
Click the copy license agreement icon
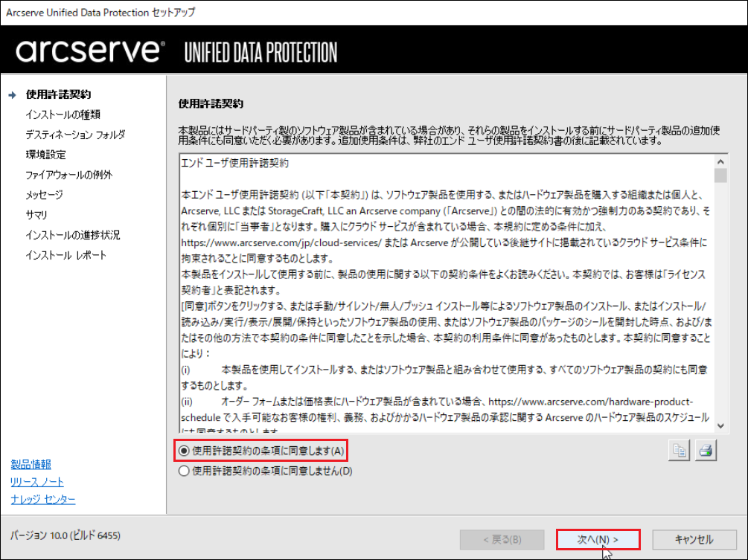point(679,451)
